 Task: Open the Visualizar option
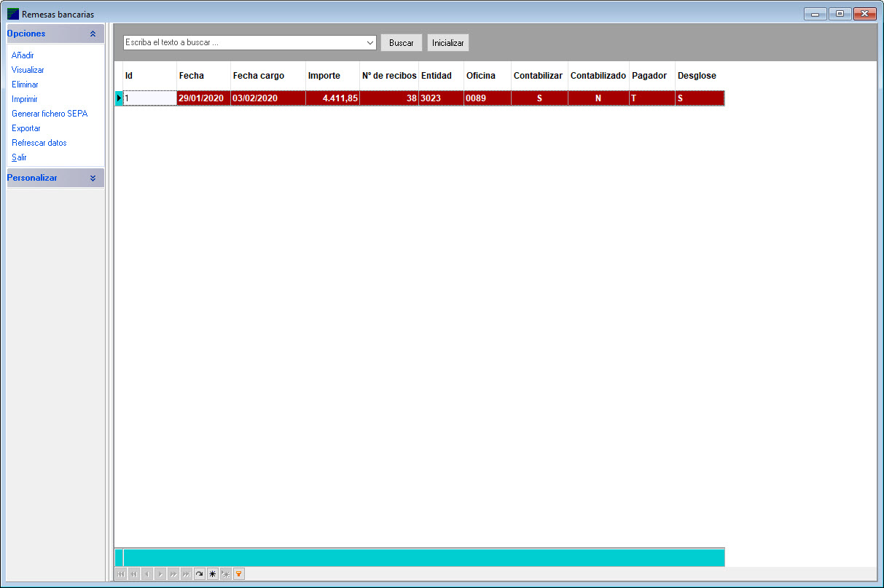pyautogui.click(x=28, y=70)
